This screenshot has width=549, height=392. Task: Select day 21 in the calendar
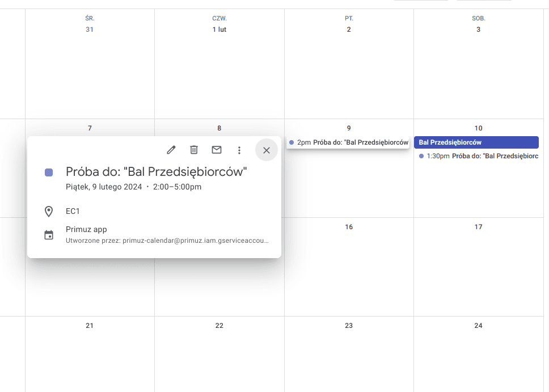[x=90, y=326]
